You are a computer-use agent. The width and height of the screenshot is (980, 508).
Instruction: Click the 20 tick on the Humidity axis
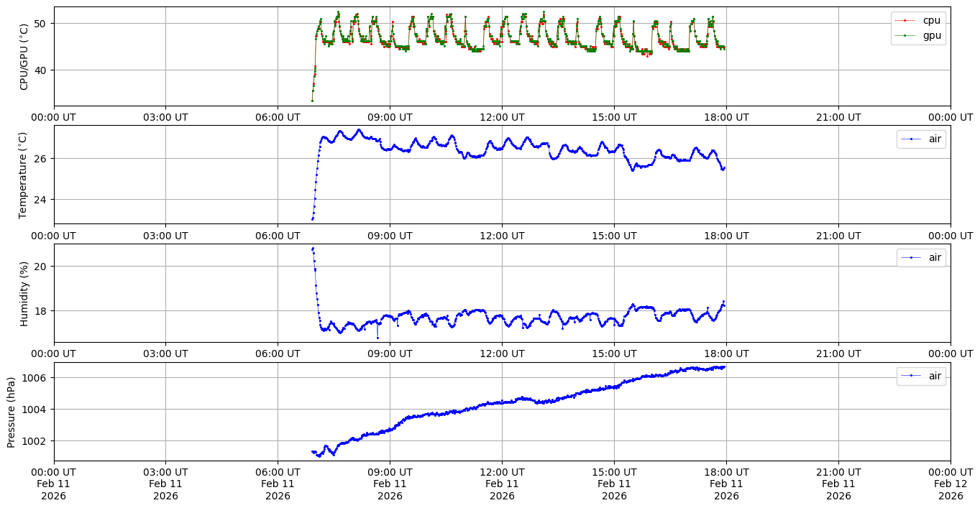click(x=40, y=267)
